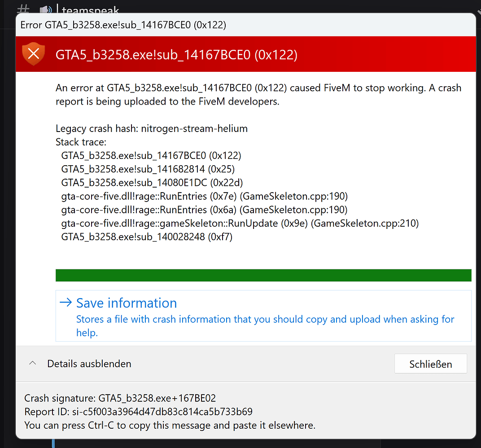Select the blue arrow beside Save information
Viewport: 481px width, 448px height.
click(x=65, y=303)
